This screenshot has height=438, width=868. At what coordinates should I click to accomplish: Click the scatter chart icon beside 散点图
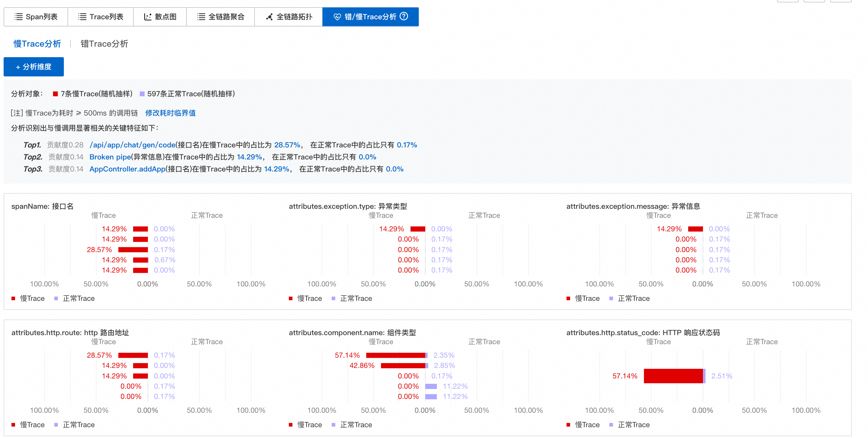[148, 17]
